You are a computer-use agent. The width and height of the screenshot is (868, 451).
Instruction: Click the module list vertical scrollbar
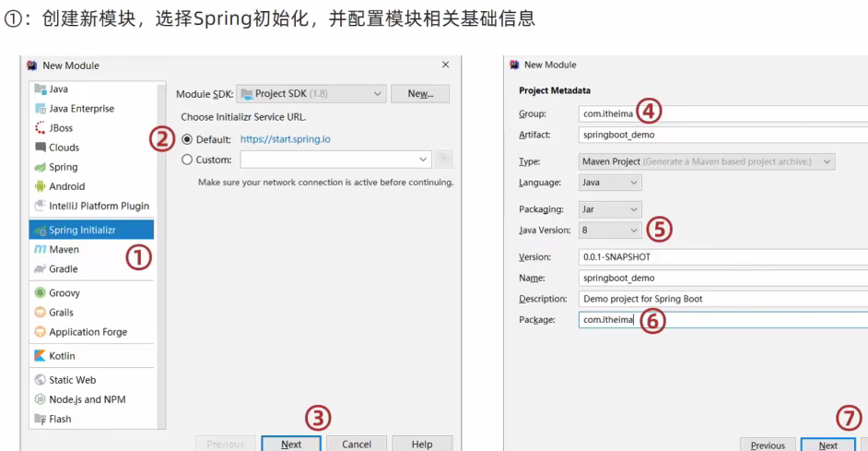[x=161, y=255]
